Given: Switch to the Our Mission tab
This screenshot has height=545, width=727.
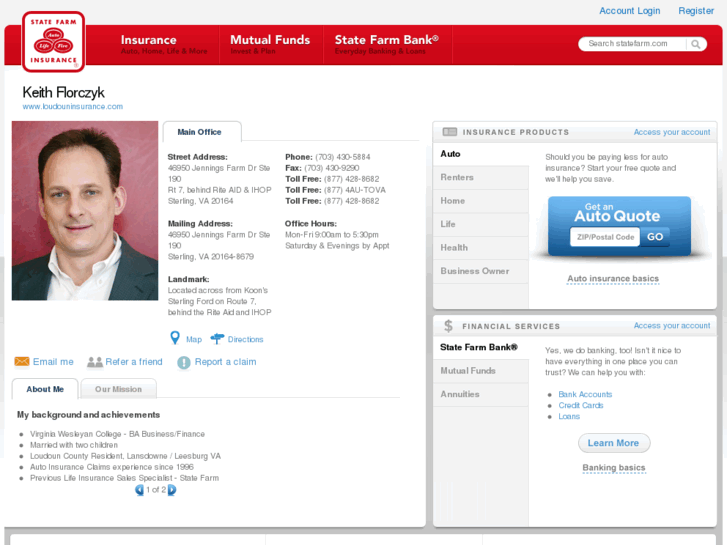Looking at the screenshot, I should [118, 389].
